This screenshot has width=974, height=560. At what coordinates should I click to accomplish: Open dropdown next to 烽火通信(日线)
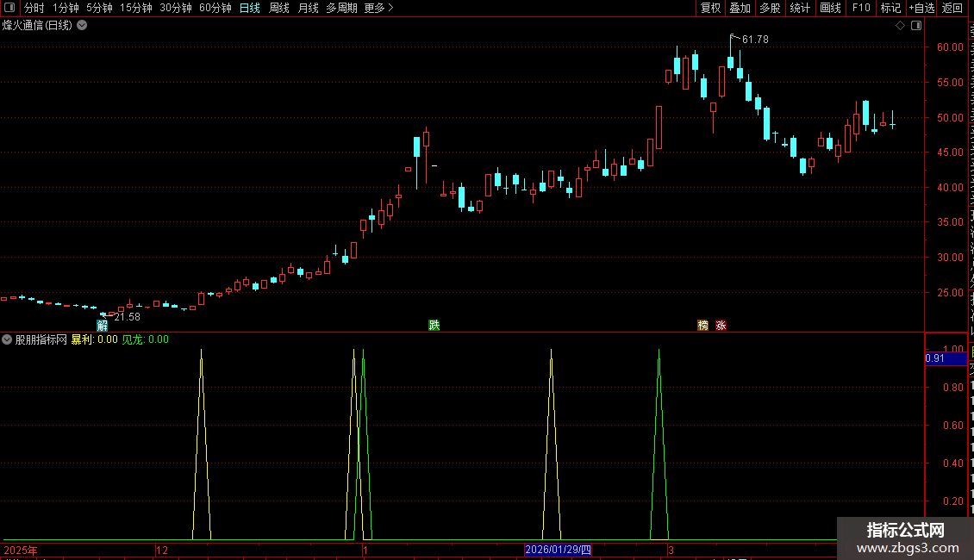coord(82,26)
